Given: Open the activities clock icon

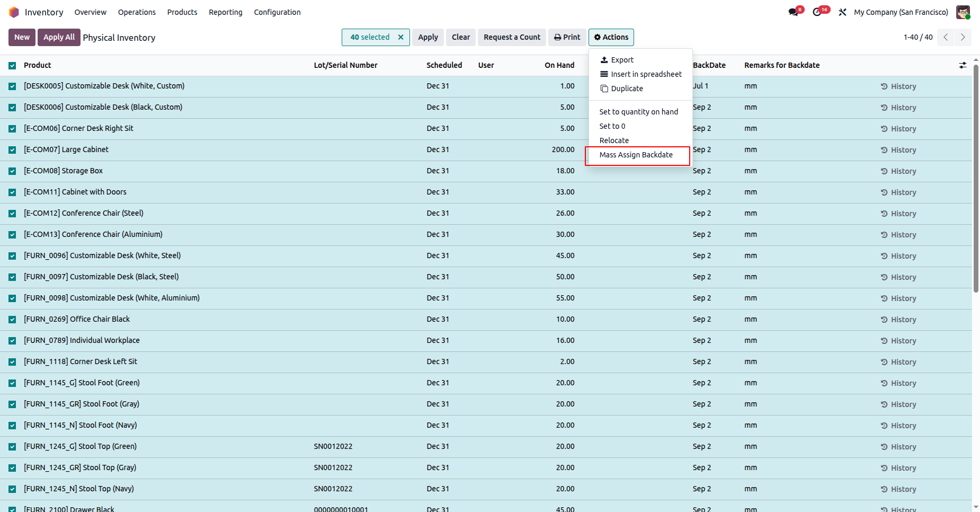Looking at the screenshot, I should coord(817,12).
